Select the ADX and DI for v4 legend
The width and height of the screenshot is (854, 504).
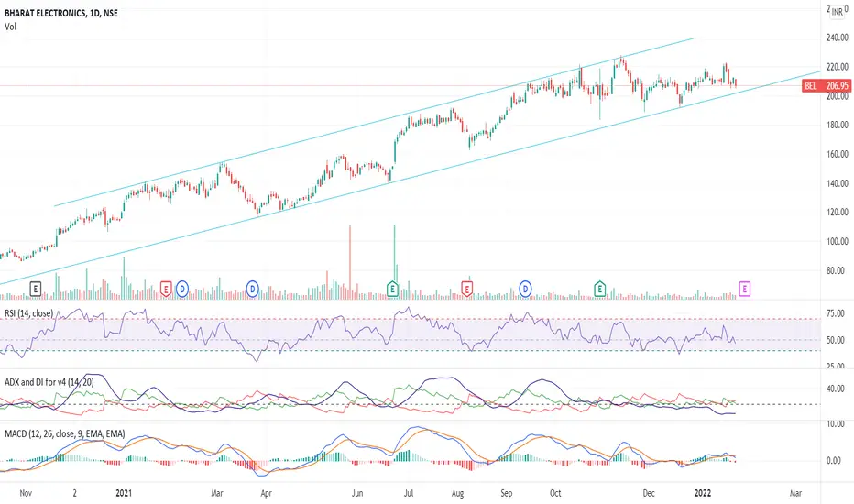49,382
